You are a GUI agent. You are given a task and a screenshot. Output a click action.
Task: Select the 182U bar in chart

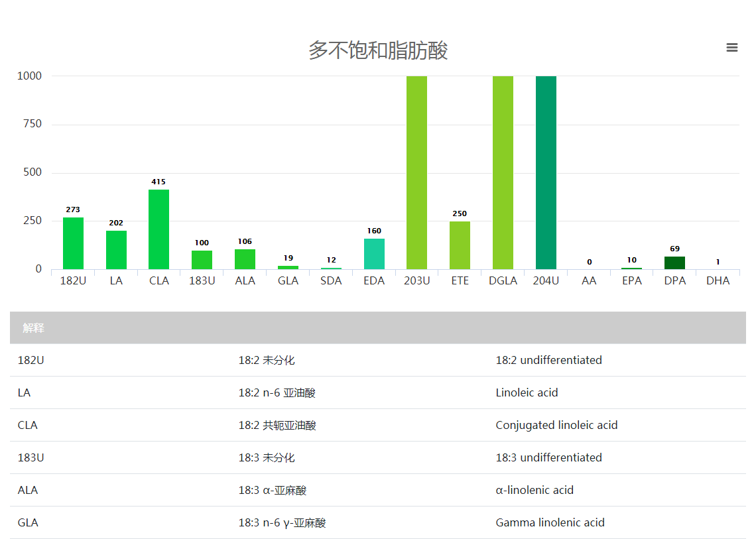tap(73, 243)
